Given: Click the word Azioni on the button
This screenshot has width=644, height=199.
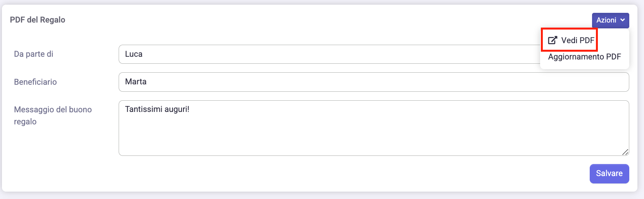Looking at the screenshot, I should tap(606, 20).
